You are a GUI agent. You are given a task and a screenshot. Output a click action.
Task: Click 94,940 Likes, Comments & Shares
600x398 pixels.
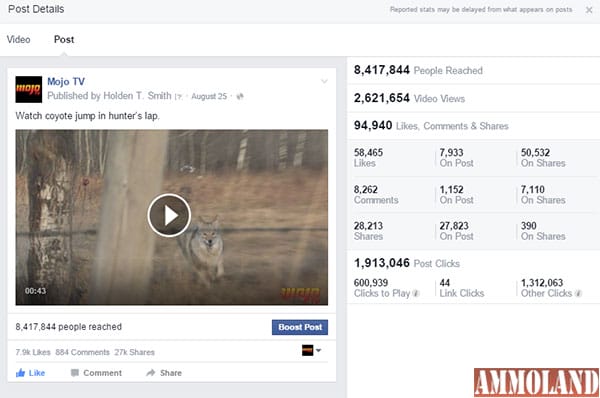pos(431,126)
